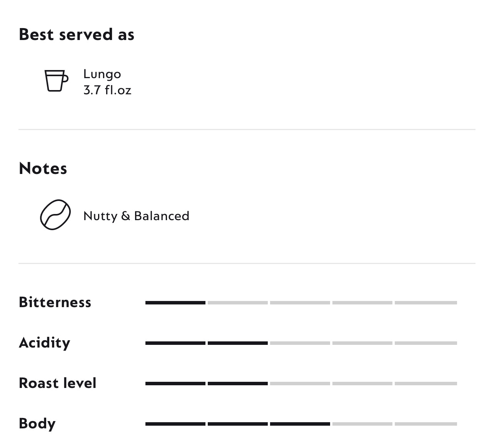This screenshot has width=494, height=448.
Task: Click the second segment of Roast level bar
Action: (x=238, y=383)
